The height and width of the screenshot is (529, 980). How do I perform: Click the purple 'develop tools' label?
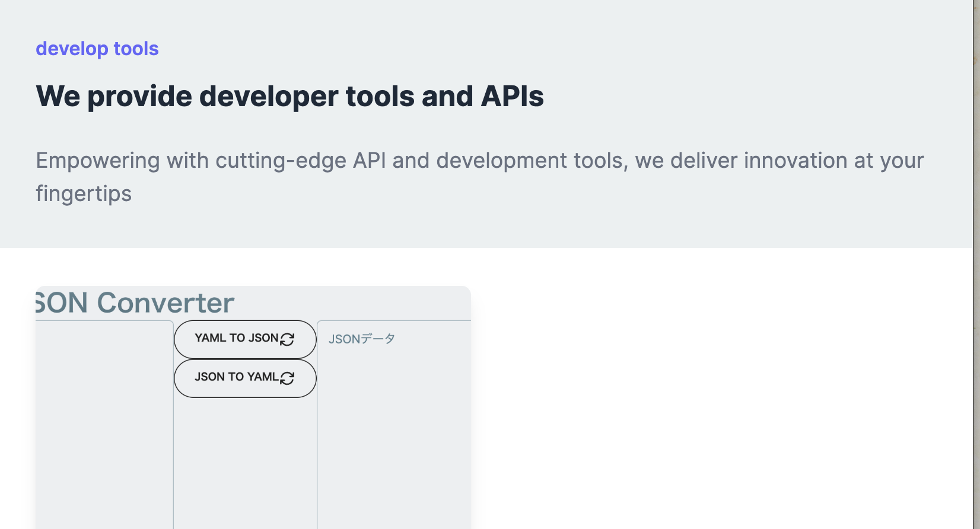coord(97,49)
